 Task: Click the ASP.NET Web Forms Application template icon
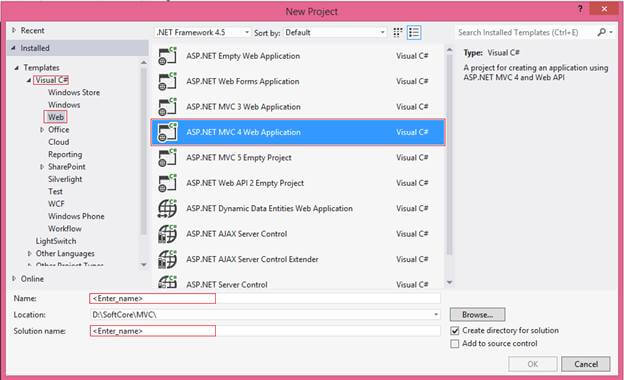[x=167, y=81]
